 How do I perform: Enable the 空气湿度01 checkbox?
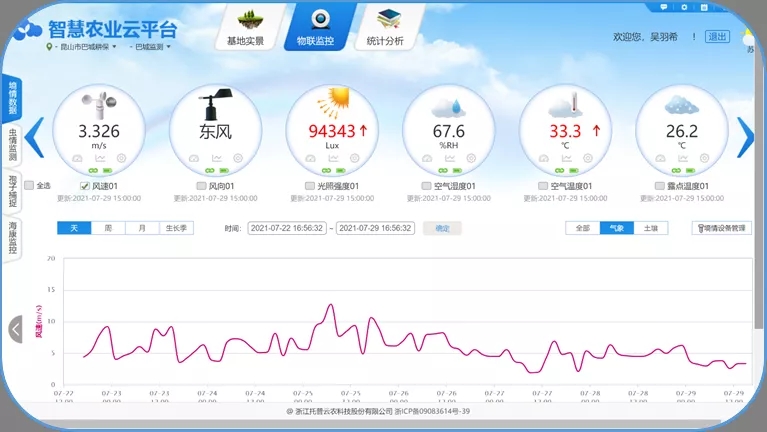pos(426,186)
